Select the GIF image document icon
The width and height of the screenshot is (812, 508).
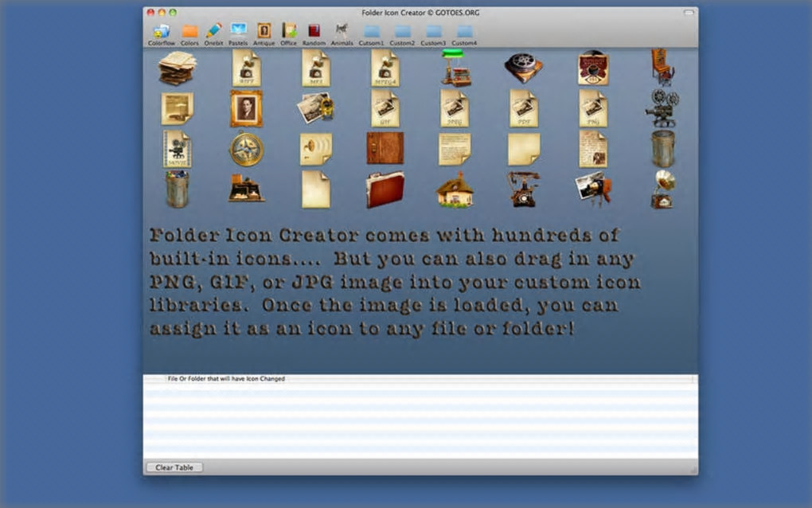385,108
